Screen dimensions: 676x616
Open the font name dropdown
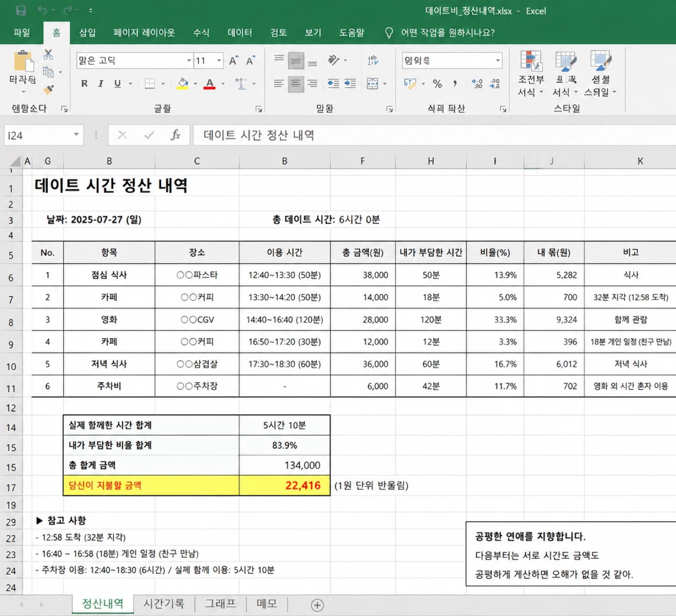point(189,61)
